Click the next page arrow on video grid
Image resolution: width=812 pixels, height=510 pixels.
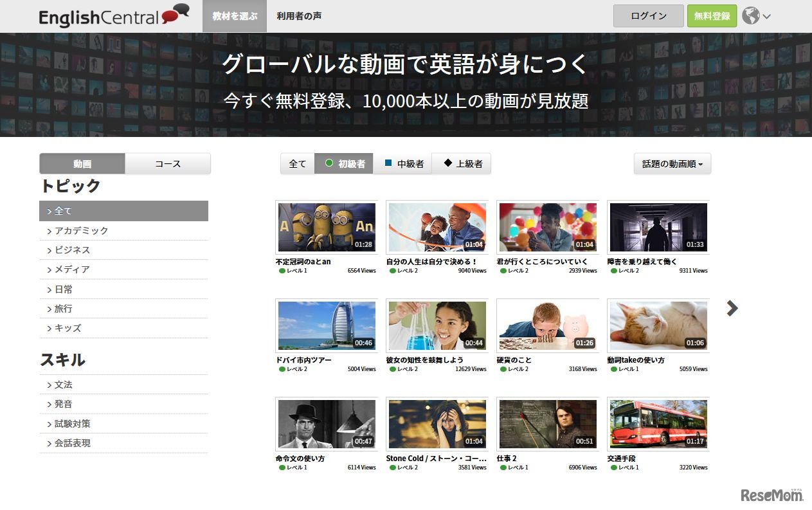click(x=732, y=309)
